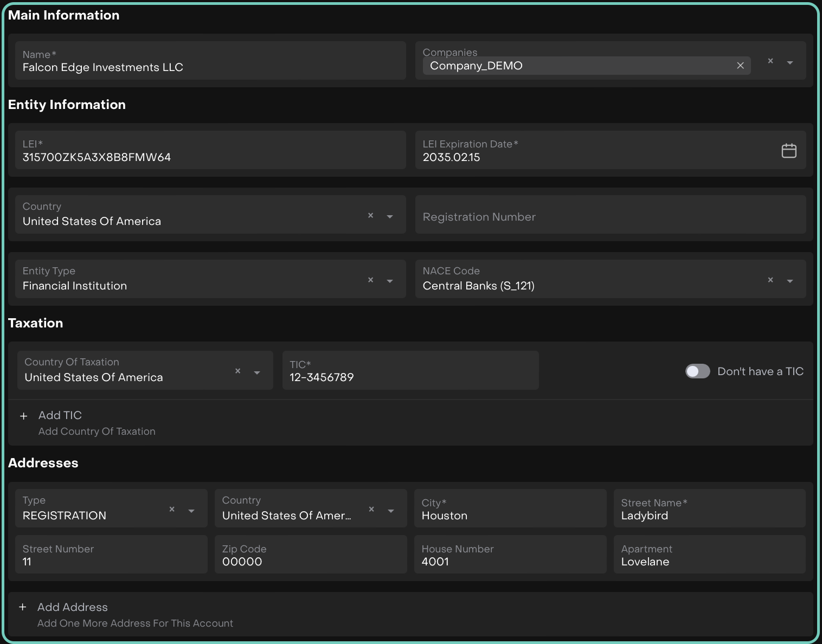
Task: Expand the address Type dropdown arrow
Action: click(191, 511)
